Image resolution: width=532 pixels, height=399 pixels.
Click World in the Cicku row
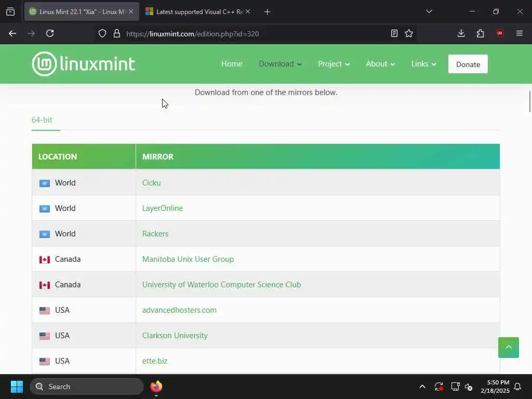click(x=65, y=182)
